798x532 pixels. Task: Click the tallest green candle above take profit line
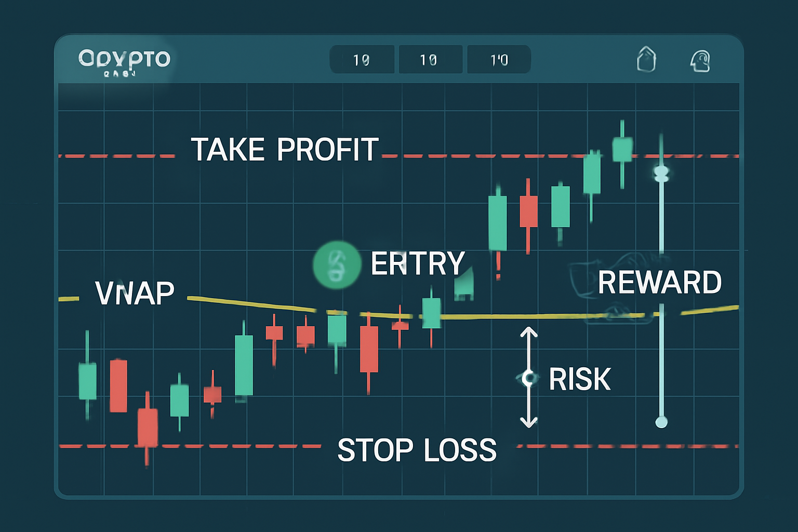[x=622, y=150]
